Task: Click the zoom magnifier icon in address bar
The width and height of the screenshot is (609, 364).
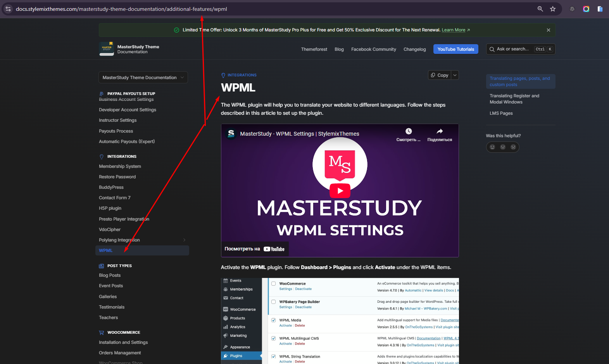Action: (540, 9)
